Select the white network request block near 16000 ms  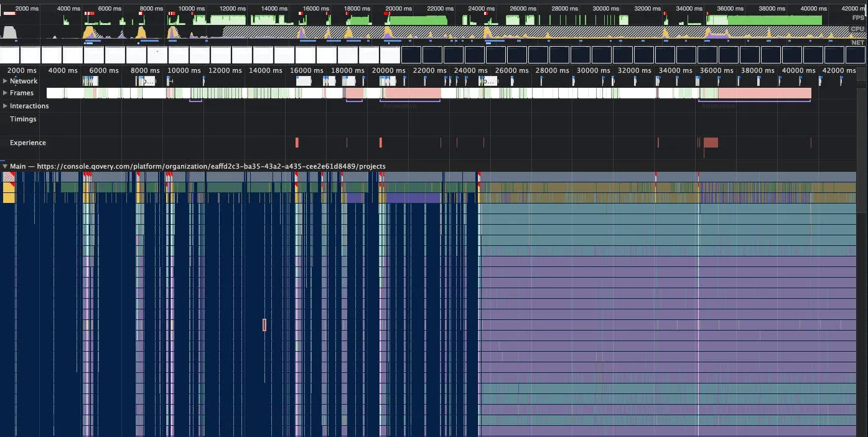(304, 81)
